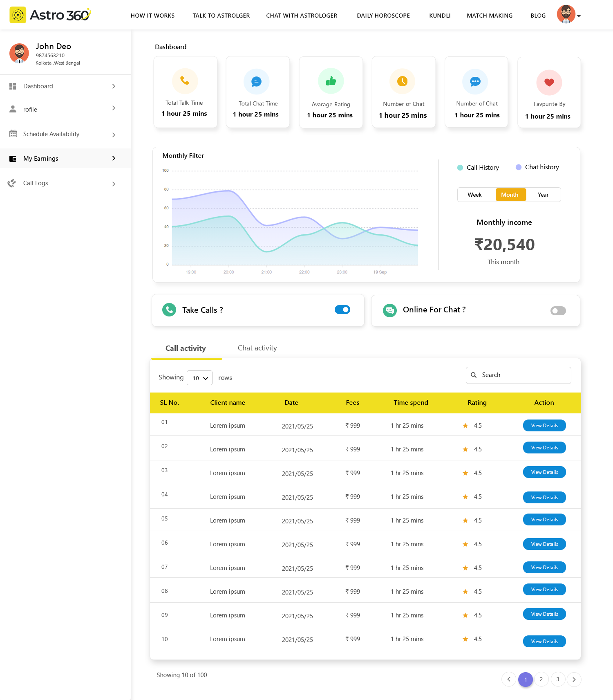Open Daily Horoscope in the top menu

click(383, 16)
